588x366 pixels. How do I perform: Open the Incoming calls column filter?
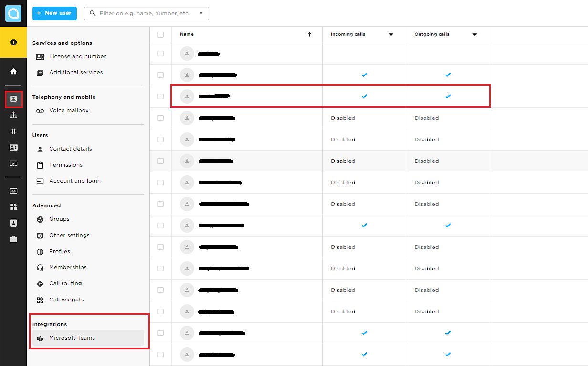(x=391, y=34)
